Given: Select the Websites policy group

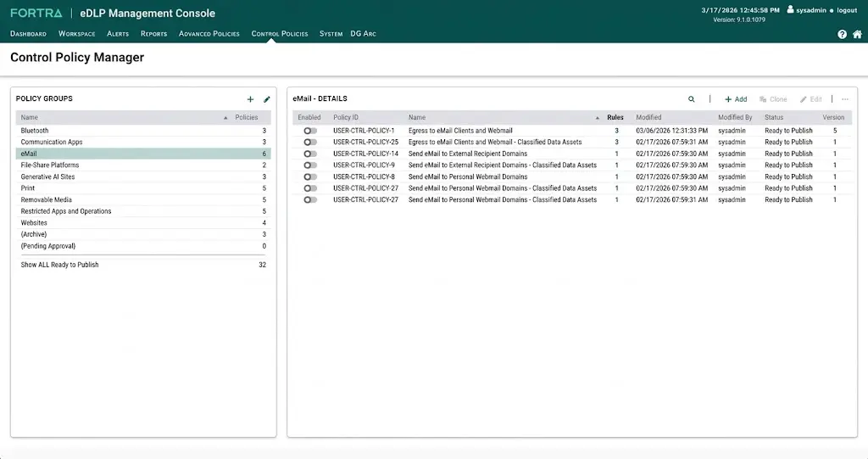Looking at the screenshot, I should [143, 223].
